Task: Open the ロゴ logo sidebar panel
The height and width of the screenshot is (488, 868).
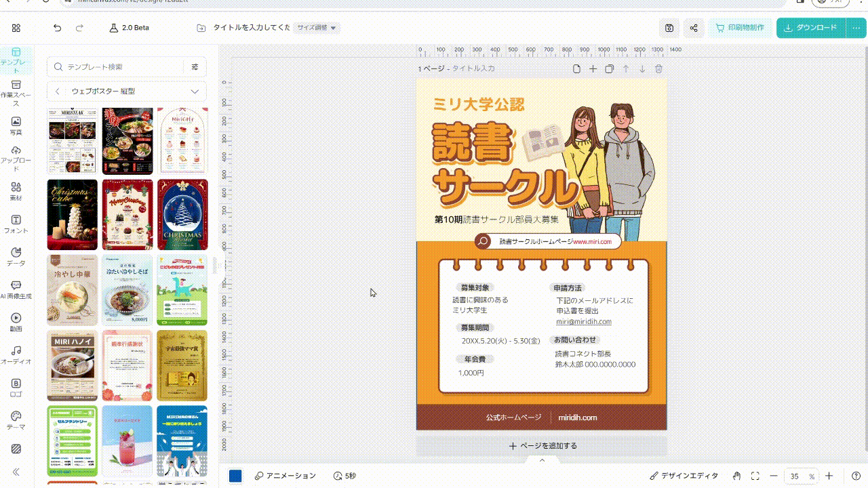Action: click(16, 388)
